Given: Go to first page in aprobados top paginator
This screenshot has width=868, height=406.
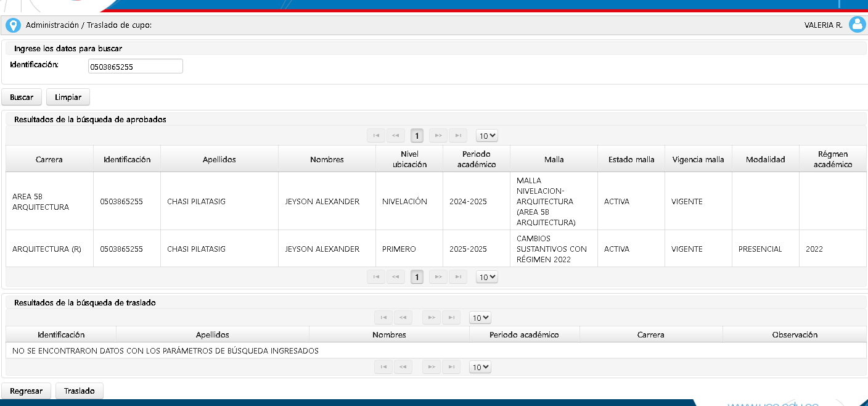Looking at the screenshot, I should coord(375,136).
